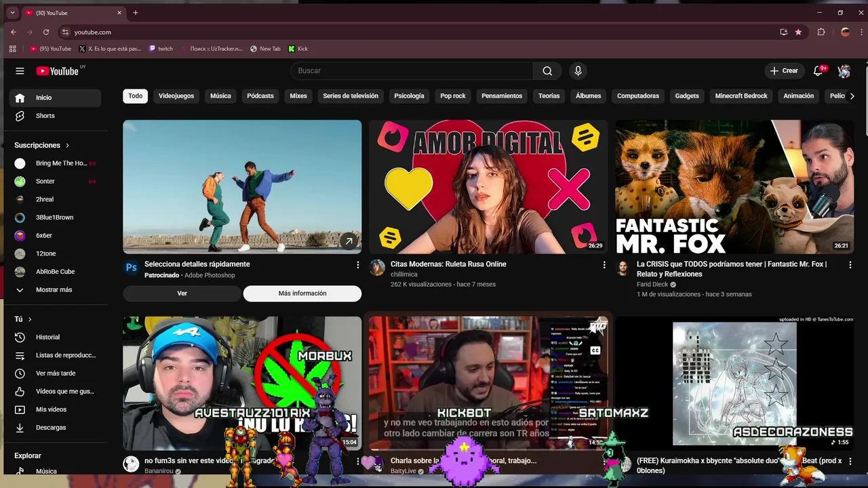Go to Inicio in the sidebar

55,98
